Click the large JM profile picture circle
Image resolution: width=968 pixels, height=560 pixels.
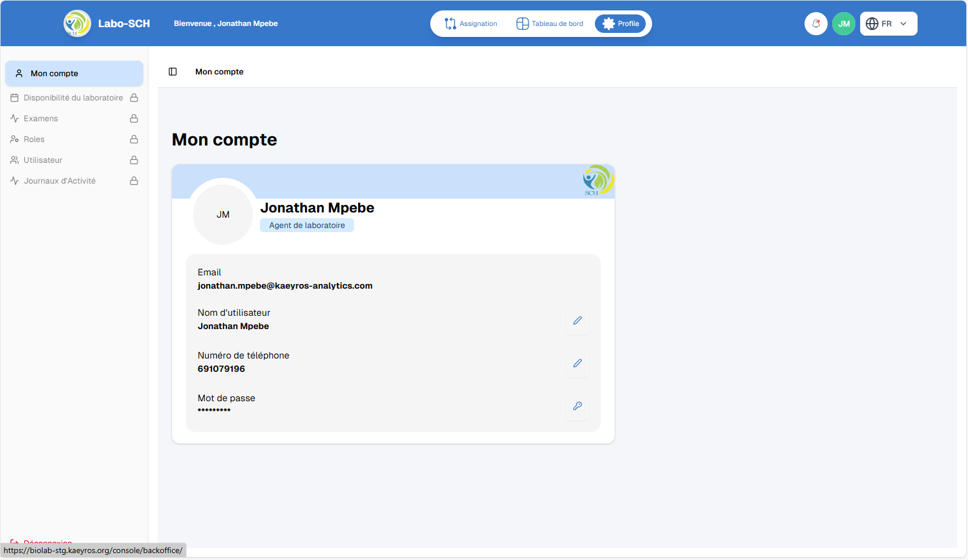(223, 214)
